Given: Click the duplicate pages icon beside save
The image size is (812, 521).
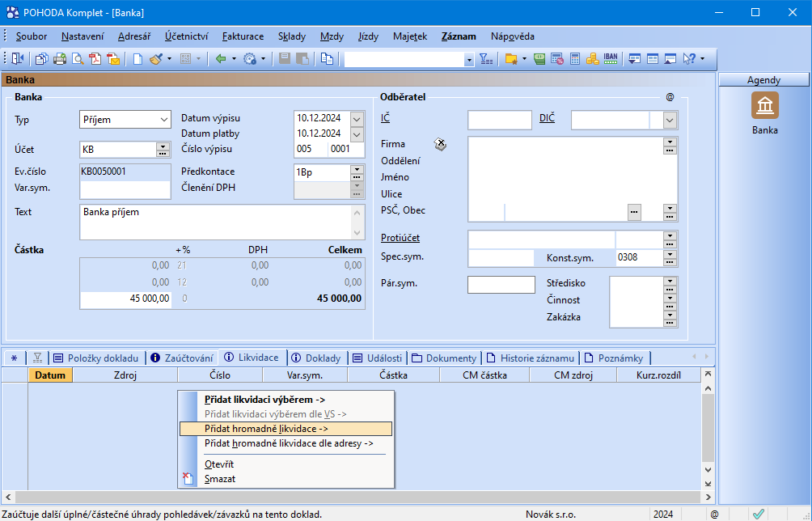Looking at the screenshot, I should point(327,59).
